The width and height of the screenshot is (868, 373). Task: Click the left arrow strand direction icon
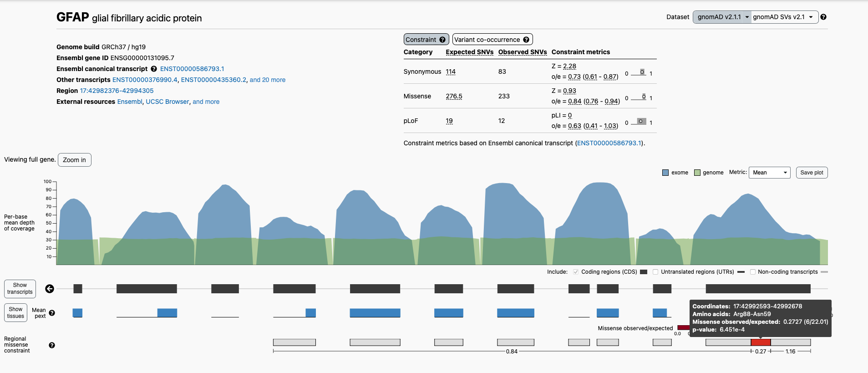click(x=50, y=289)
